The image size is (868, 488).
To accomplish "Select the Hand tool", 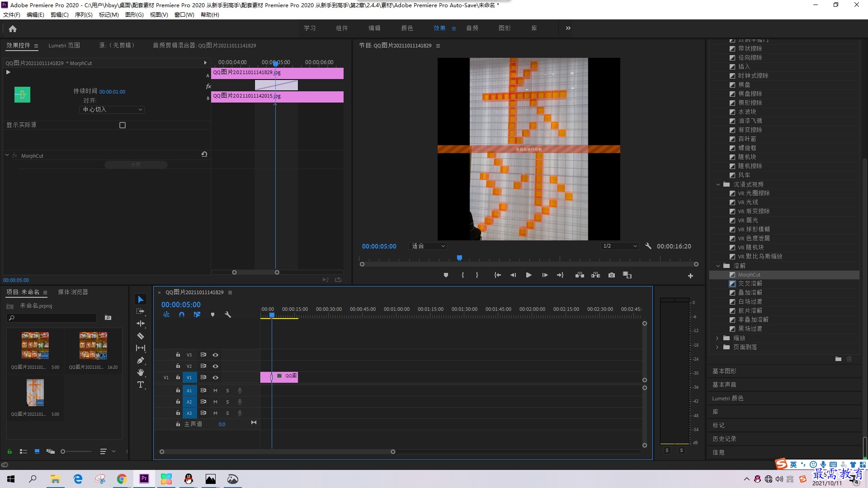I will pyautogui.click(x=141, y=372).
